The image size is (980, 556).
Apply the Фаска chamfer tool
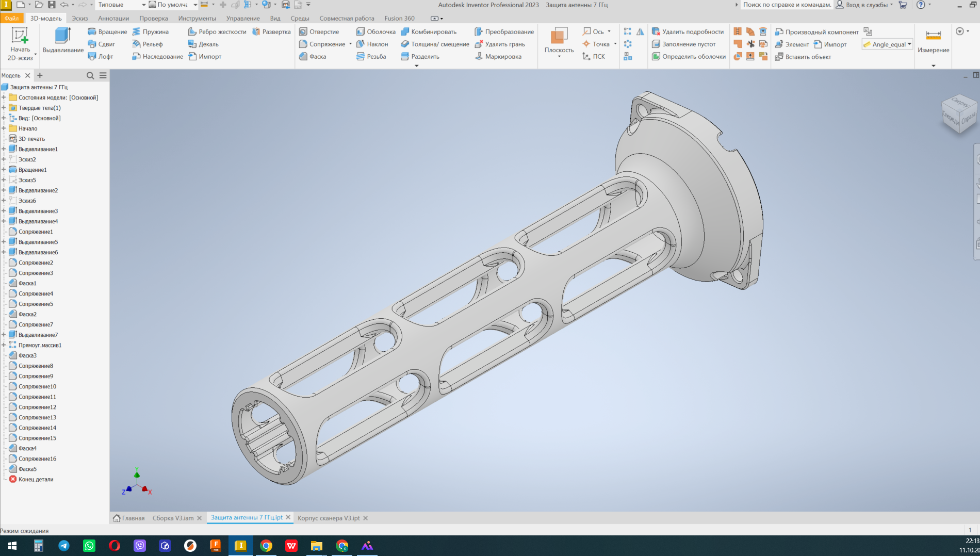pos(313,56)
